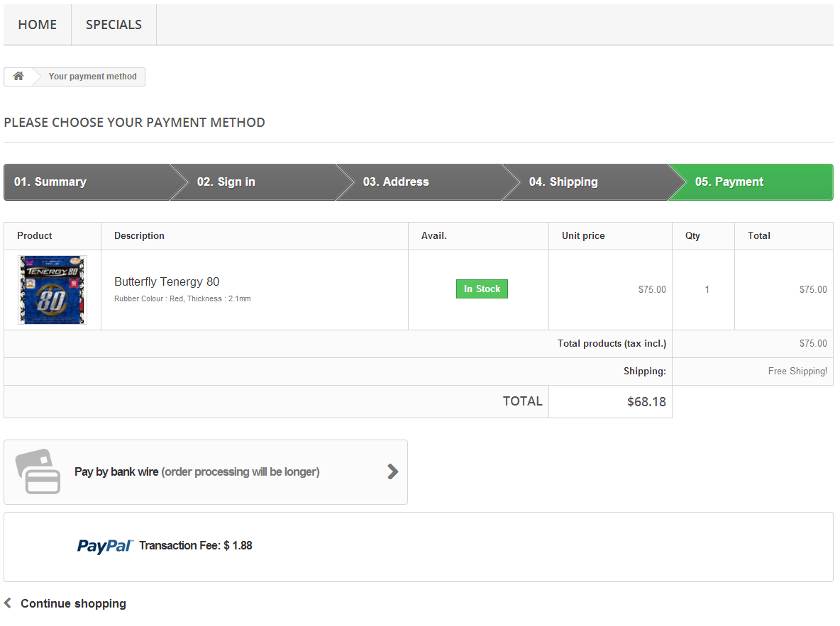Click the 'Your payment method' breadcrumb text
The width and height of the screenshot is (840, 626).
93,77
